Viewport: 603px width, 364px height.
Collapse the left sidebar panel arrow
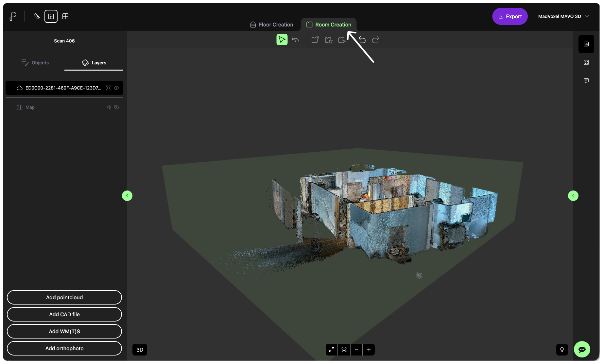127,196
